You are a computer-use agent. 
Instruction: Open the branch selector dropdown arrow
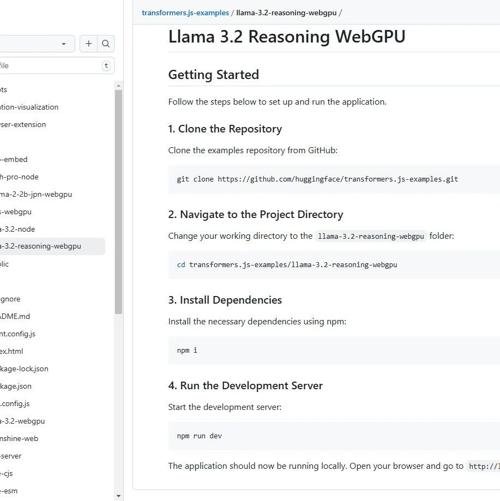pyautogui.click(x=64, y=44)
